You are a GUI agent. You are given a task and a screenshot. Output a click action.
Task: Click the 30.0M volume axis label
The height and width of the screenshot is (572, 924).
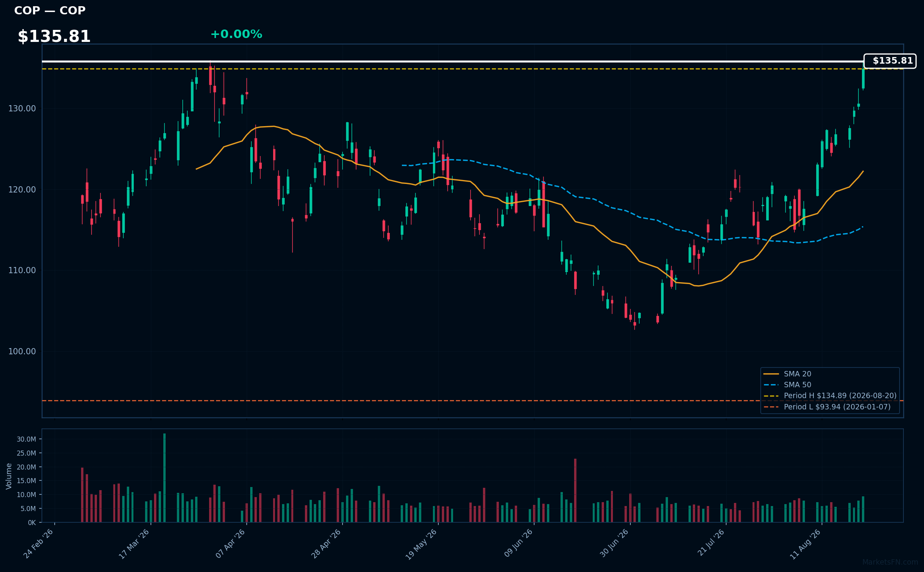point(26,439)
